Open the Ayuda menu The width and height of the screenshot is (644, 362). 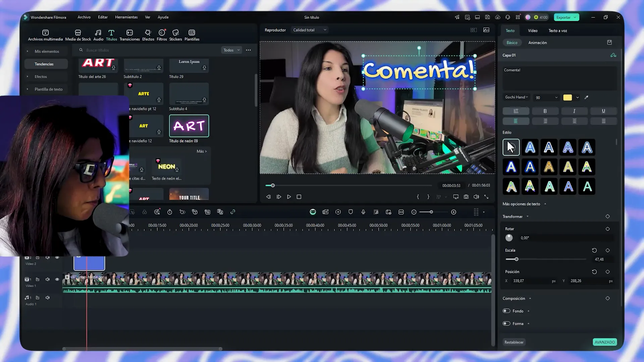pyautogui.click(x=163, y=17)
